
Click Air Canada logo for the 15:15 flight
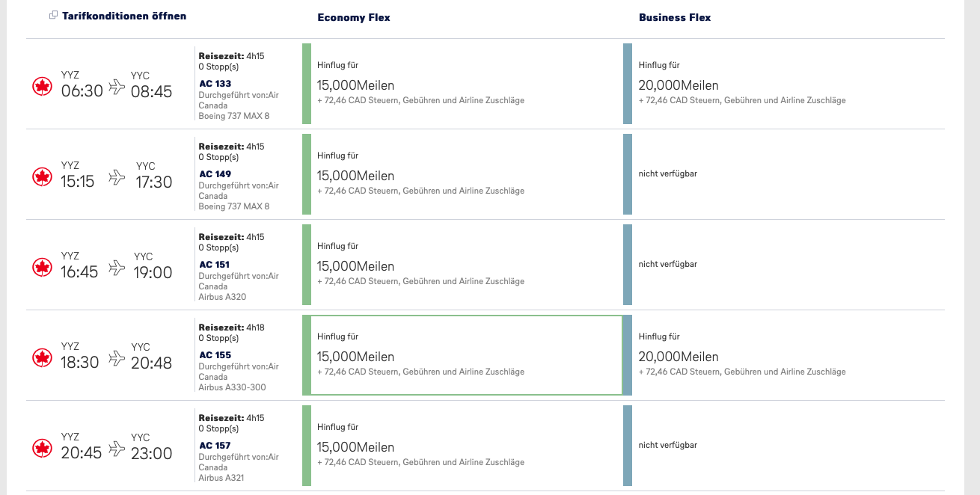click(42, 177)
